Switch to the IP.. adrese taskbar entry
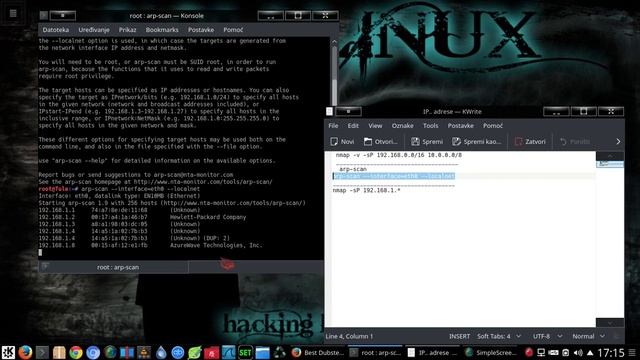Viewport: 640px width, 360px height. tap(433, 352)
